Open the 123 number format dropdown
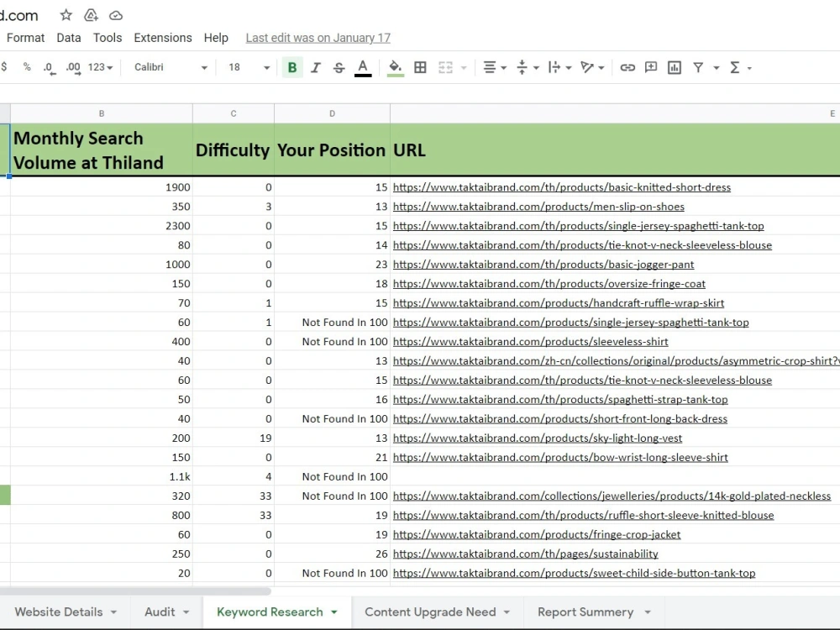 (x=100, y=67)
